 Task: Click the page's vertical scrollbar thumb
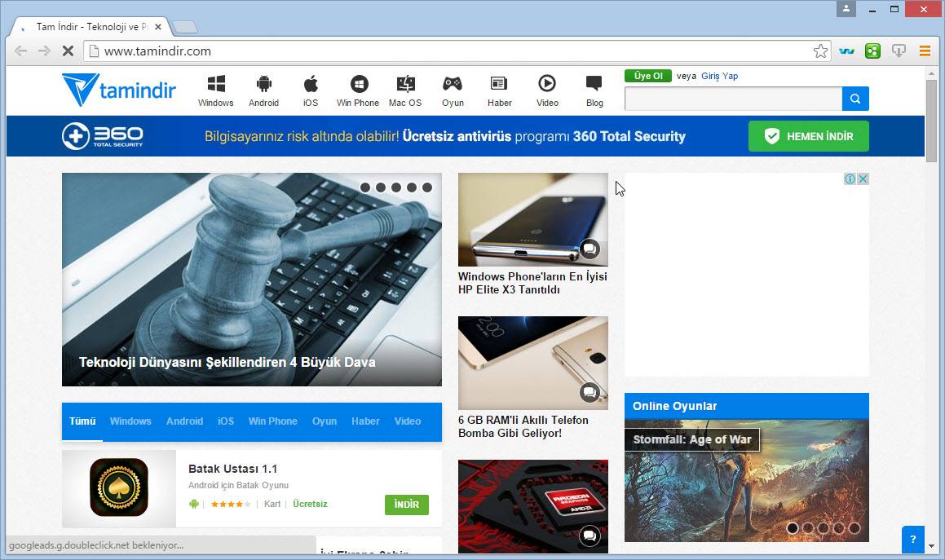[x=931, y=120]
